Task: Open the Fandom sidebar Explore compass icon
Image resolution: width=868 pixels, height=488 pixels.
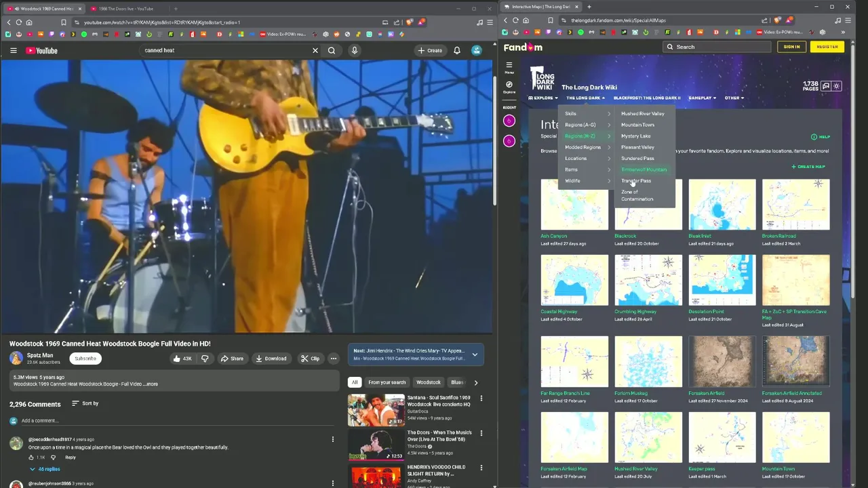Action: point(509,87)
